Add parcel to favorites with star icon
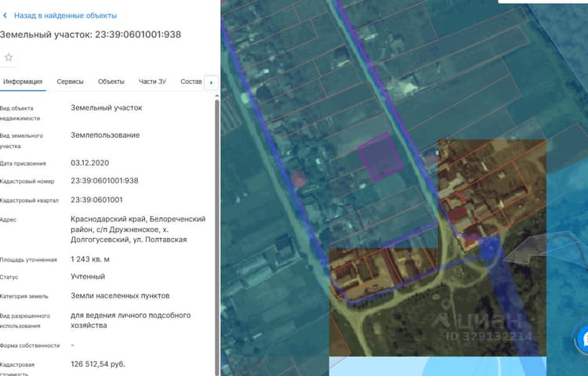 pyautogui.click(x=9, y=58)
